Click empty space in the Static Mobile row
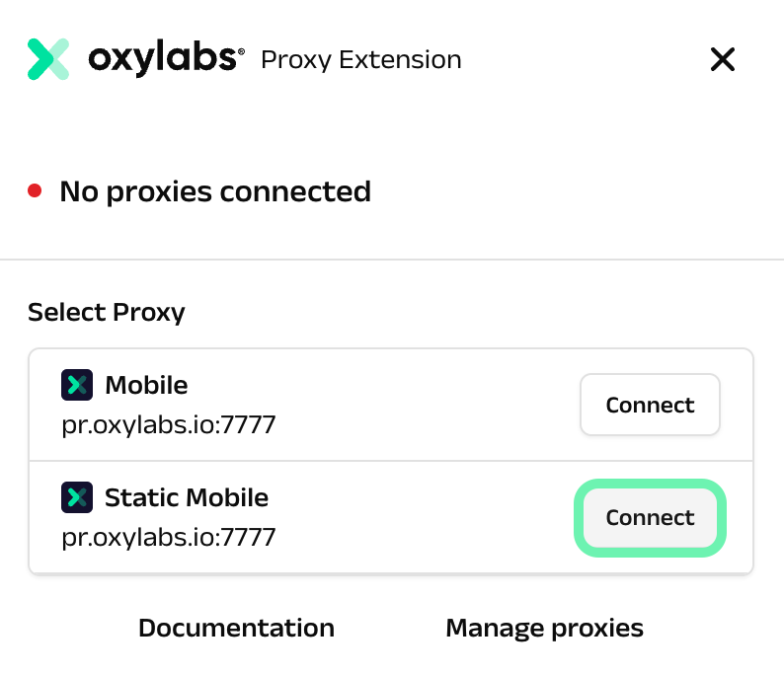 (x=425, y=517)
